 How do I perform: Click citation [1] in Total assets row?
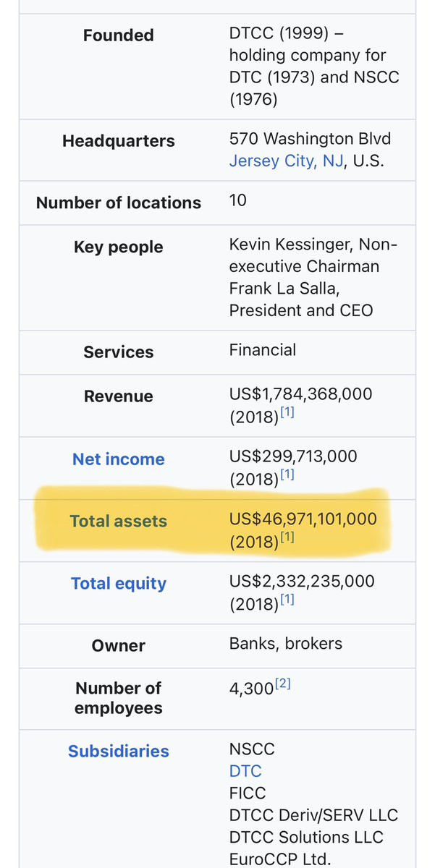click(x=287, y=537)
